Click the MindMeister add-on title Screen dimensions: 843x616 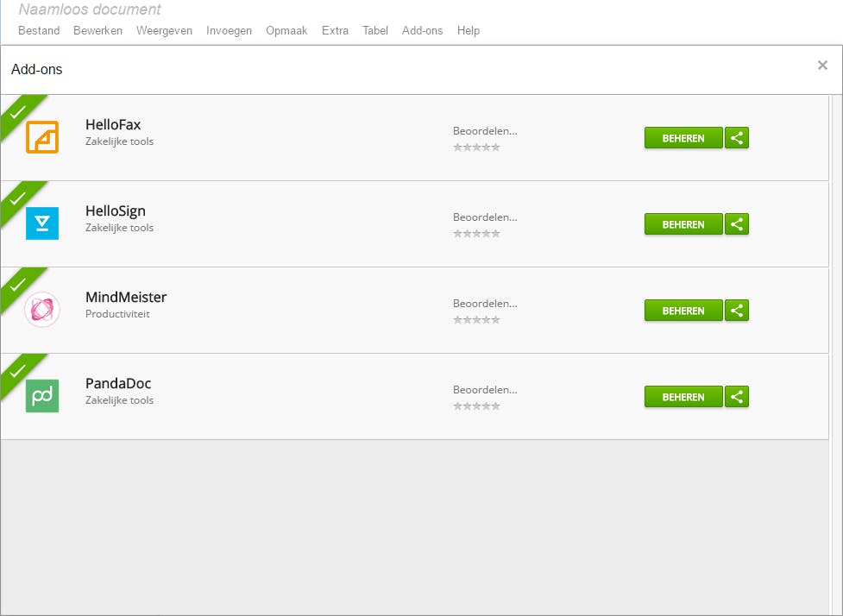126,298
